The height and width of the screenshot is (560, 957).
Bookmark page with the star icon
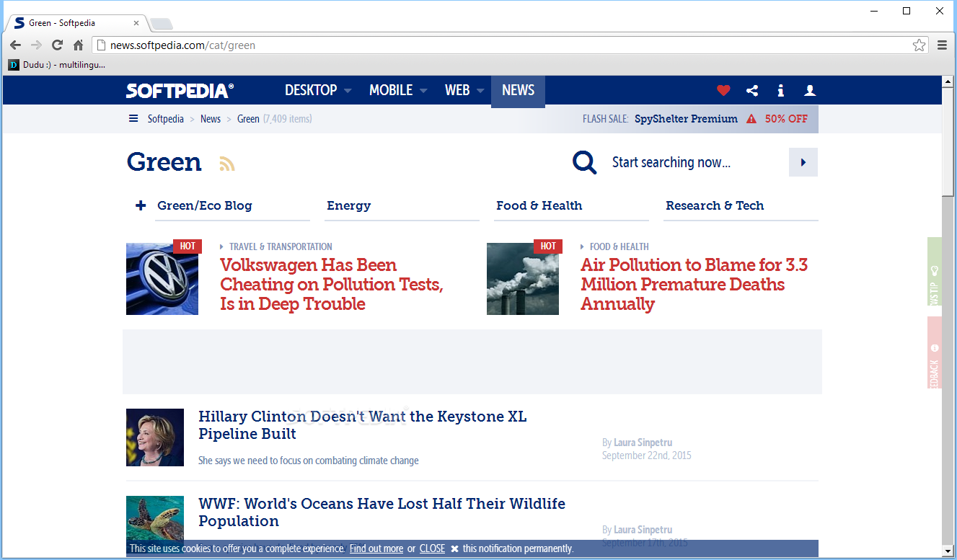point(919,45)
